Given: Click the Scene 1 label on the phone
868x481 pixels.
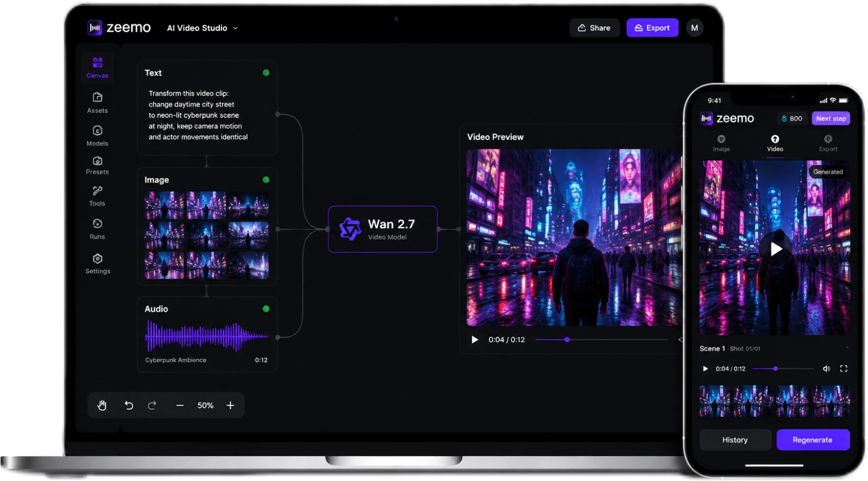Looking at the screenshot, I should tap(712, 349).
